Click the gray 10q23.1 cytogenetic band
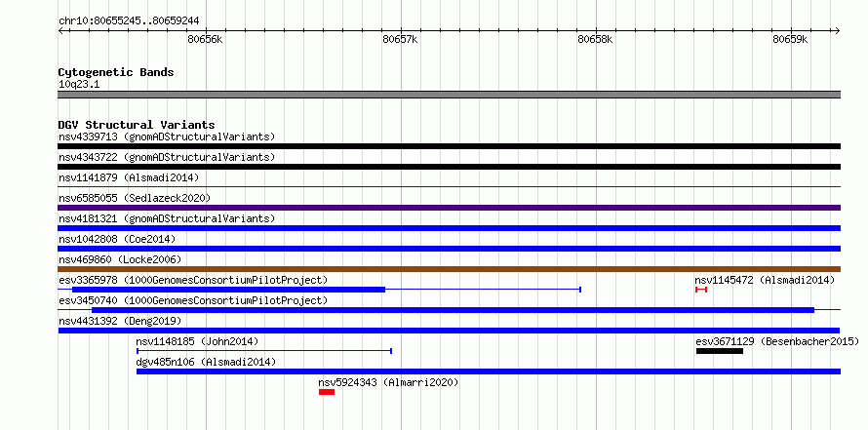This screenshot has height=430, width=868. click(x=449, y=95)
